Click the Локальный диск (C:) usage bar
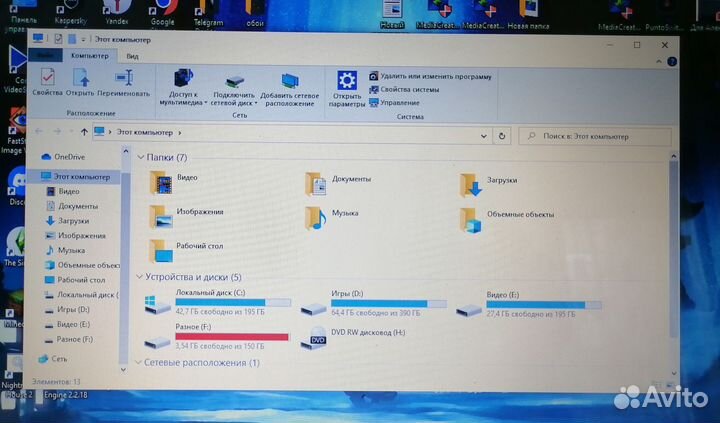The height and width of the screenshot is (423, 720). point(233,303)
